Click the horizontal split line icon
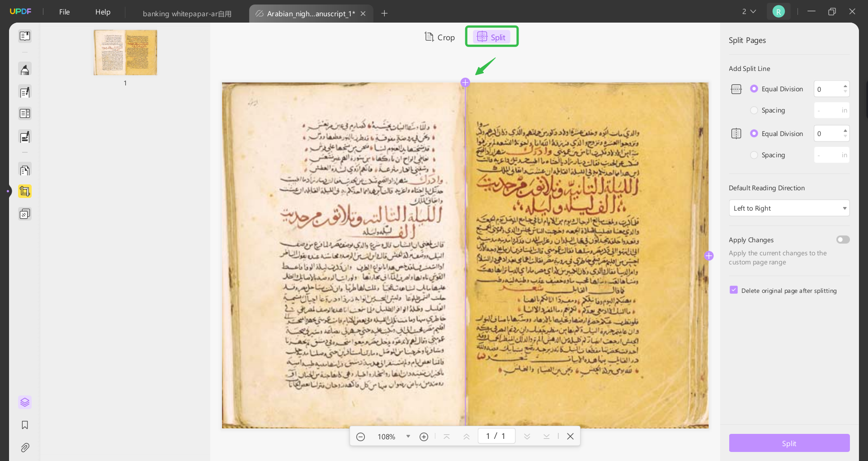Viewport: 868px width, 461px height. coord(736,89)
